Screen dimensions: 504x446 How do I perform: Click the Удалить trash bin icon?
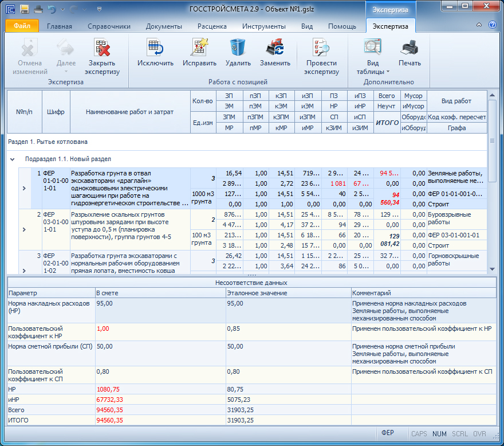[238, 48]
